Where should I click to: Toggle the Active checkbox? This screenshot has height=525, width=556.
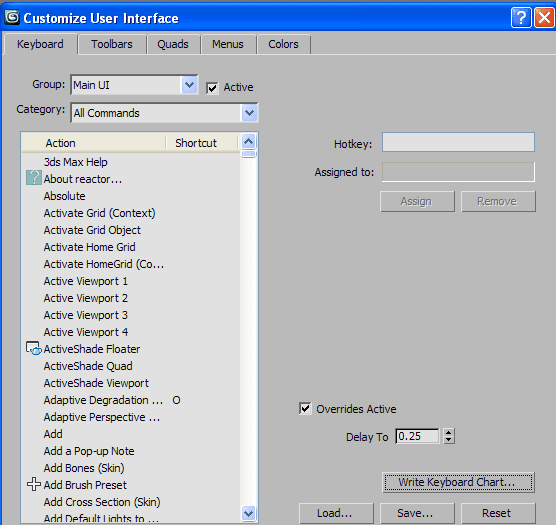point(212,88)
